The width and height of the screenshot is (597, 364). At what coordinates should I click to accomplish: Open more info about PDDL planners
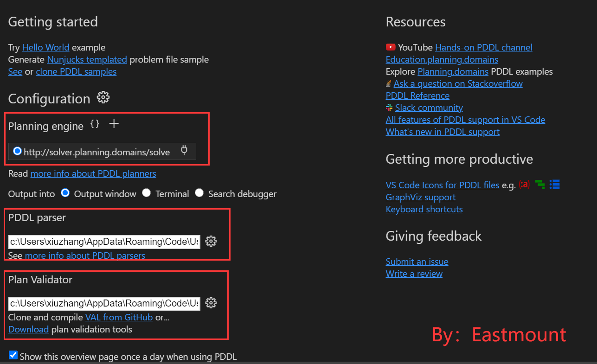93,173
